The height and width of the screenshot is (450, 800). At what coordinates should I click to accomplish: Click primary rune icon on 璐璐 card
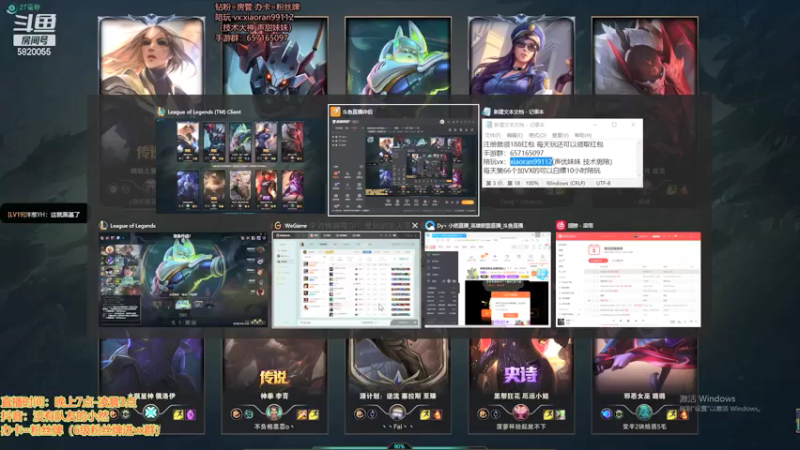tap(606, 414)
